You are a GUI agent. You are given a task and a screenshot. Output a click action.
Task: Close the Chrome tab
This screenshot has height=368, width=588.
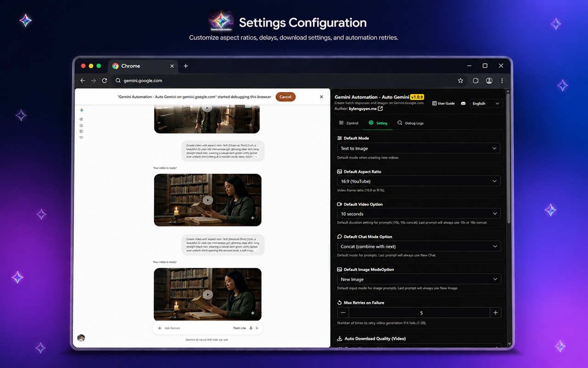click(x=172, y=66)
